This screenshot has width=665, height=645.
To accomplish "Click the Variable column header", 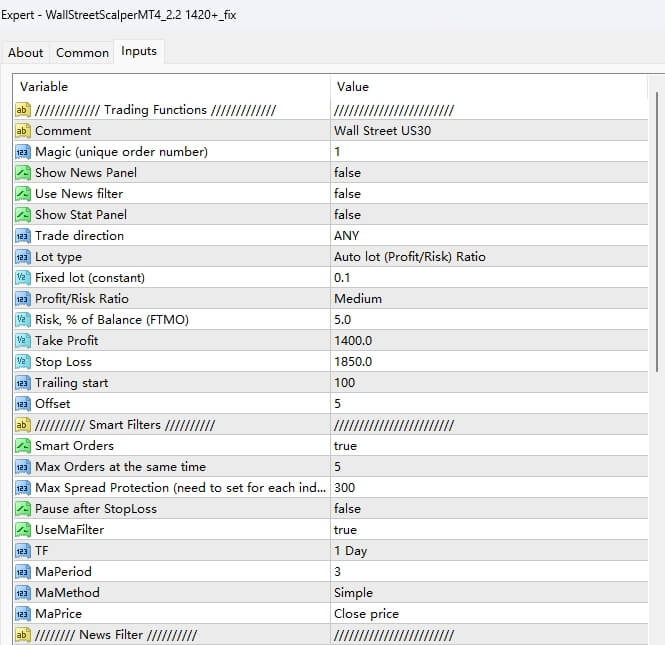I will [170, 87].
